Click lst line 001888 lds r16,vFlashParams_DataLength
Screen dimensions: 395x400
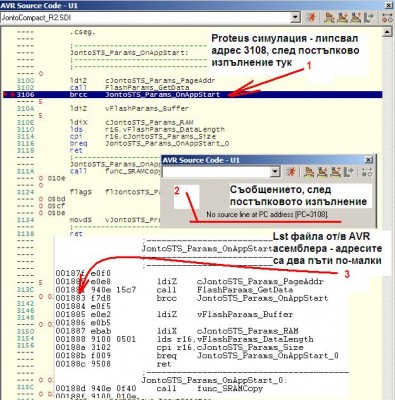[x=184, y=339]
